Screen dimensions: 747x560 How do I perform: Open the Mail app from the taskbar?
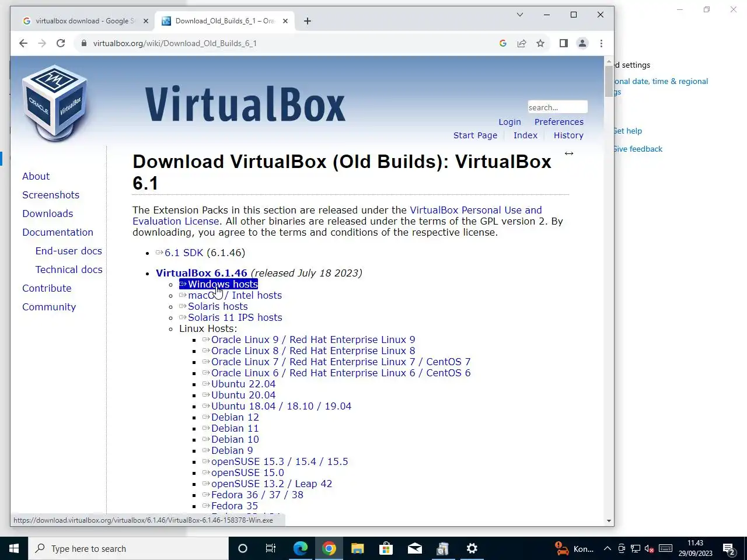point(415,548)
